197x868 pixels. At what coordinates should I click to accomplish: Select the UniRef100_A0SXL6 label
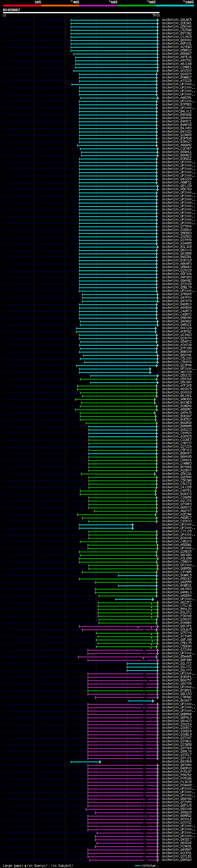click(x=177, y=819)
